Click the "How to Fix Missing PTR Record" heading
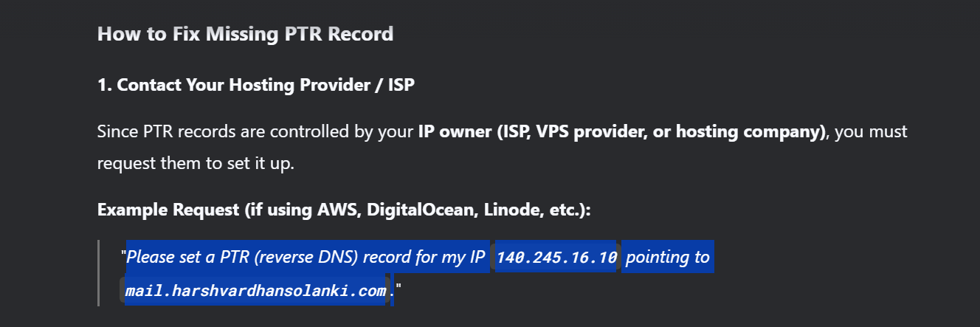This screenshot has height=327, width=980. tap(245, 34)
